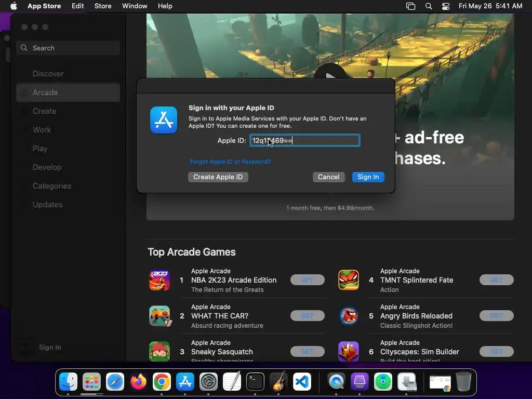The image size is (532, 399).
Task: Open Launchpad from the Dock
Action: point(91,382)
